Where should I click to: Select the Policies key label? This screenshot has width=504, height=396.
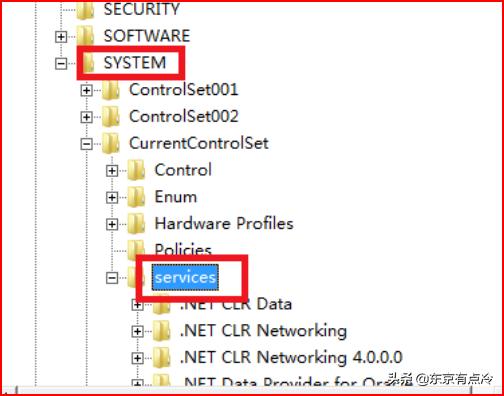183,250
